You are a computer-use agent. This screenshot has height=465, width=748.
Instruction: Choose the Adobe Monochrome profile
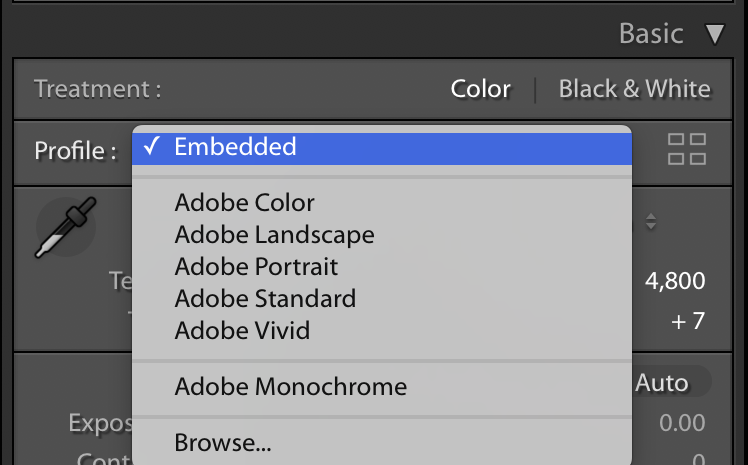[x=290, y=386]
